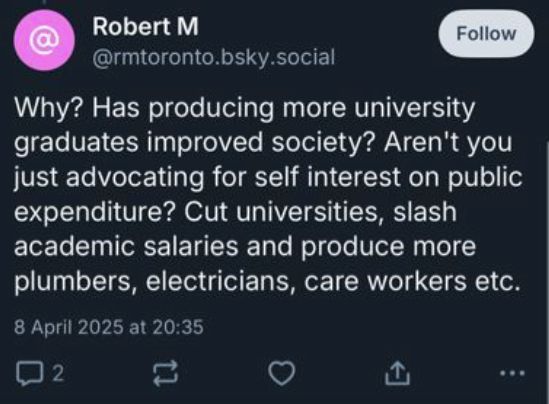The height and width of the screenshot is (404, 549).
Task: Like the post with heart icon
Action: point(282,374)
